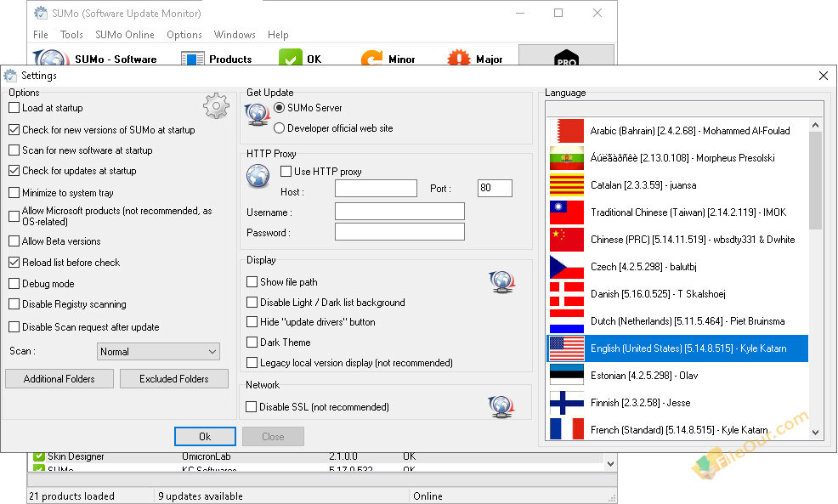The image size is (838, 504).
Task: Click the United States flag icon
Action: point(567,348)
